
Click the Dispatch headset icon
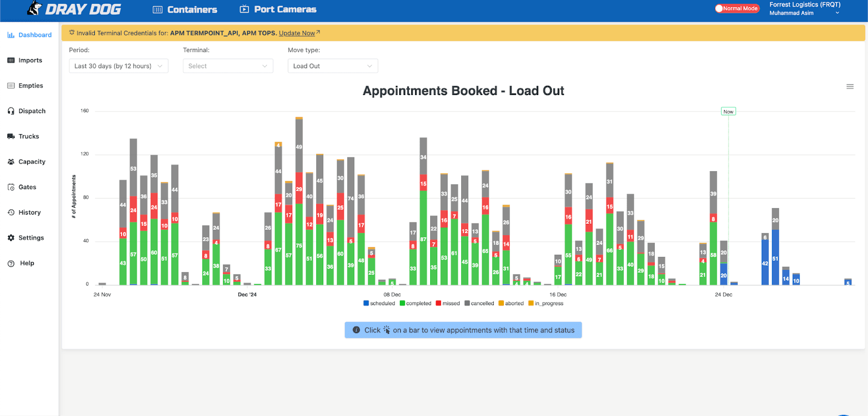tap(11, 111)
